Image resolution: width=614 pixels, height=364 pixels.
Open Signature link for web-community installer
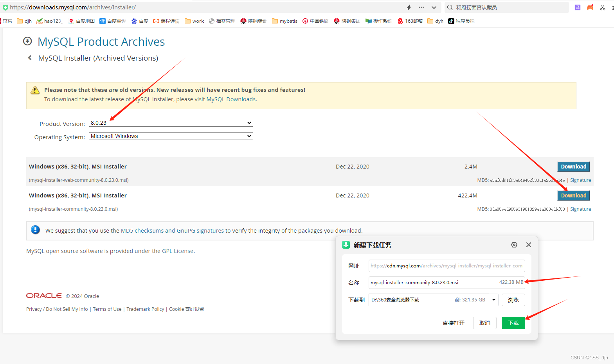pyautogui.click(x=580, y=180)
